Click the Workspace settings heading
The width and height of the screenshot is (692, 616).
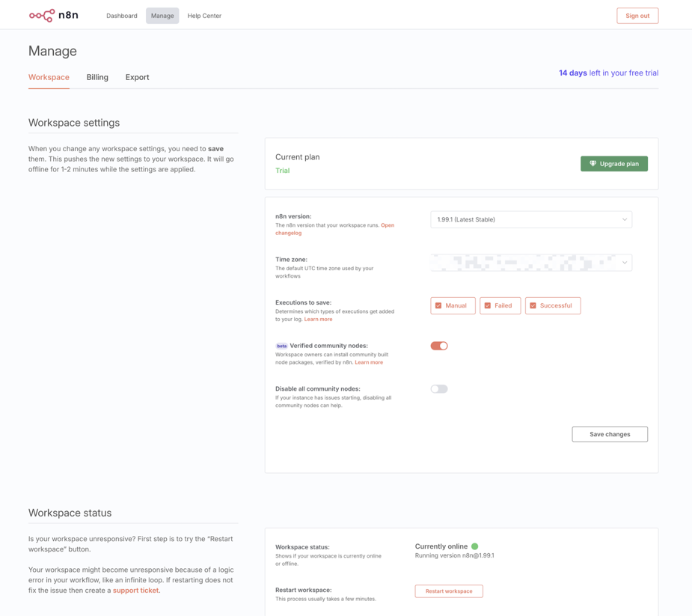(x=74, y=123)
